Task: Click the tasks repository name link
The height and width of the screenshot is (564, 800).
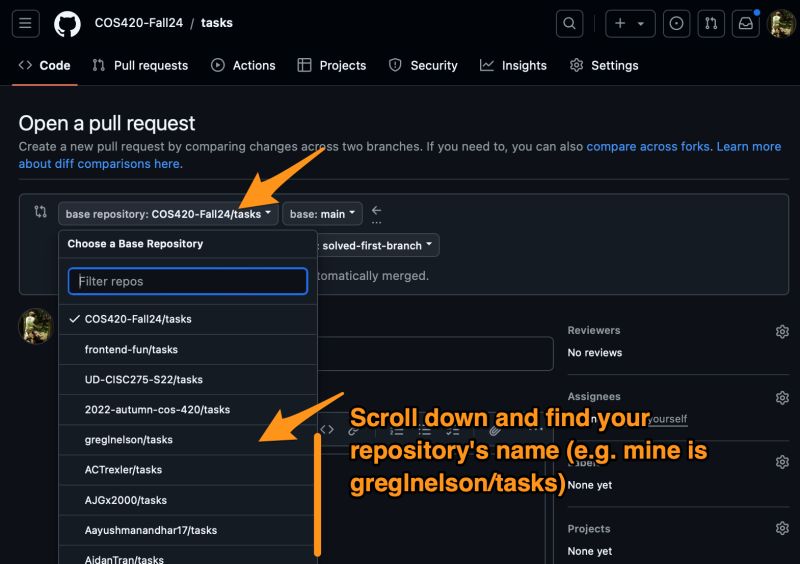Action: [x=217, y=23]
